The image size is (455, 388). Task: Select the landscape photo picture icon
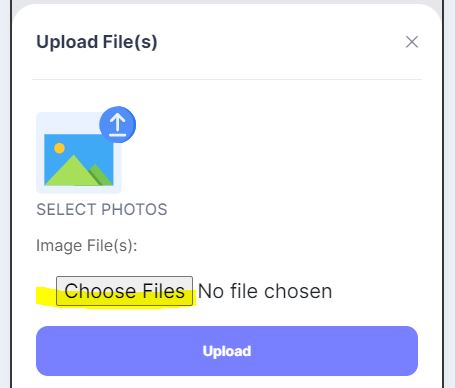(79, 160)
